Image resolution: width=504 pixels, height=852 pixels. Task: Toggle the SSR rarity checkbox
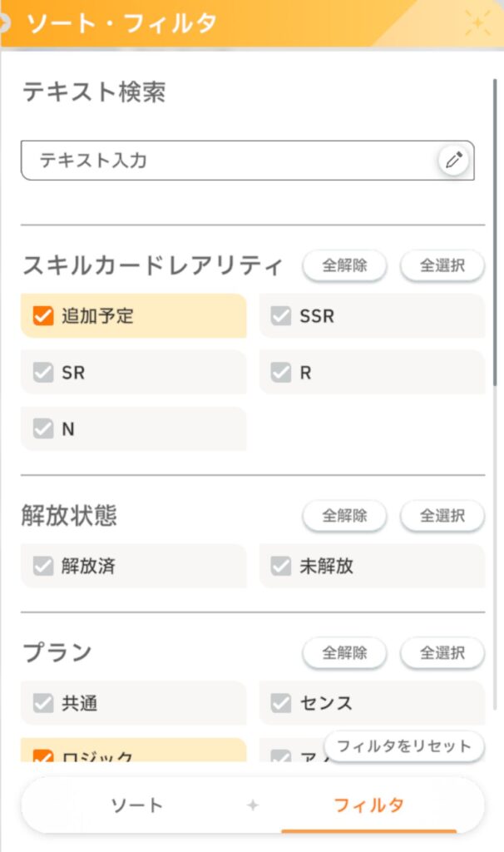281,316
